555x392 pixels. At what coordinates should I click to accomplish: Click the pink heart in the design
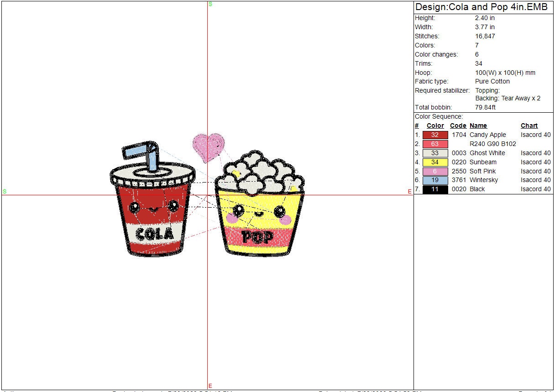208,146
